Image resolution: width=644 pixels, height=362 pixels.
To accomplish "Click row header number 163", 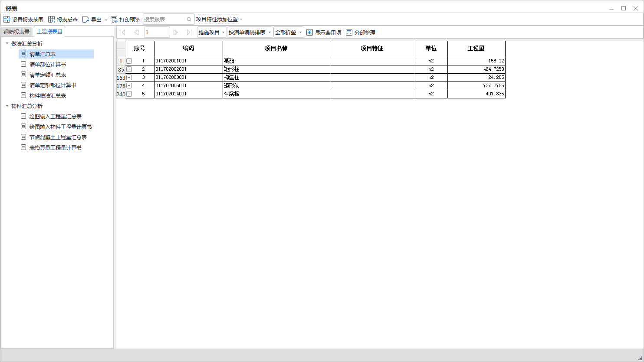I will point(121,78).
